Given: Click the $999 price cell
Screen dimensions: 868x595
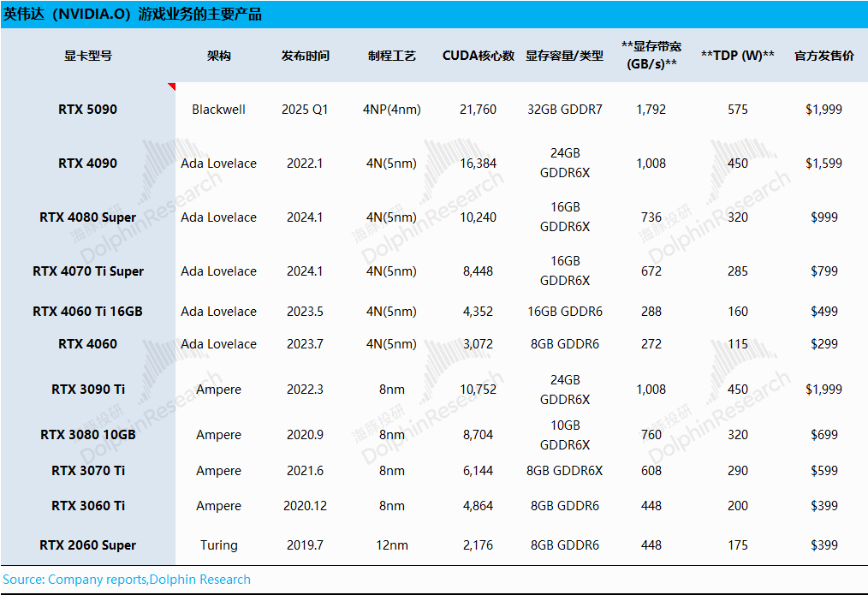Looking at the screenshot, I should 824,217.
